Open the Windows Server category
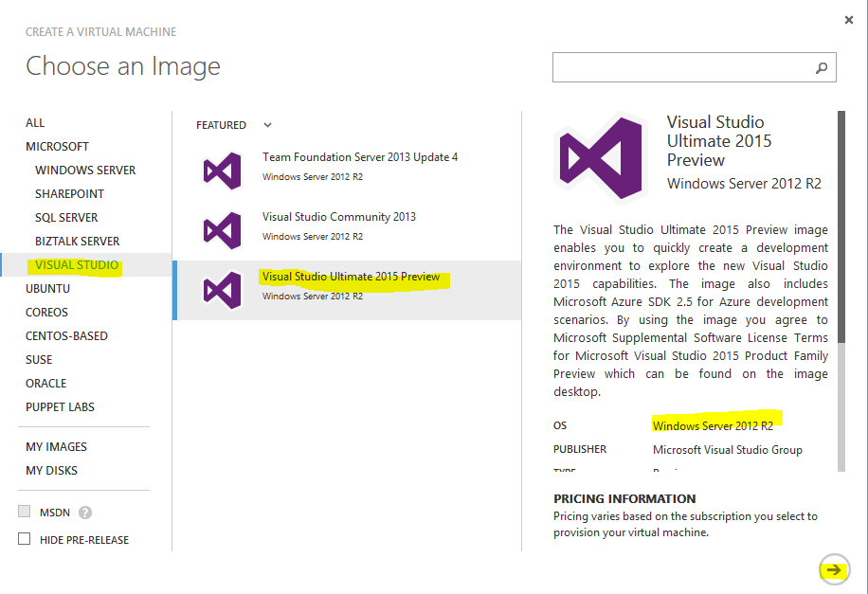Screen dimensions: 868x594 point(85,171)
